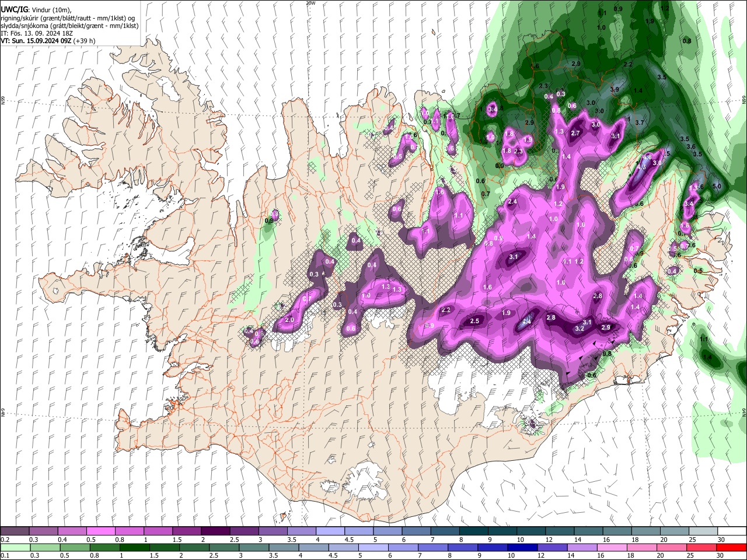The image size is (747, 560).
Task: Click the 2.0 value on the western purple patch
Action: (289, 320)
